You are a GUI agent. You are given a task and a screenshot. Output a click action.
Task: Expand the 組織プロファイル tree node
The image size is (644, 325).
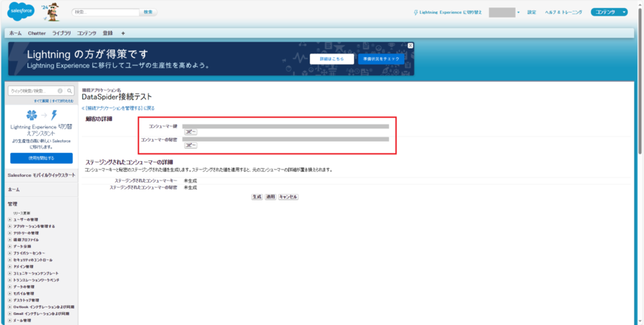[10, 240]
